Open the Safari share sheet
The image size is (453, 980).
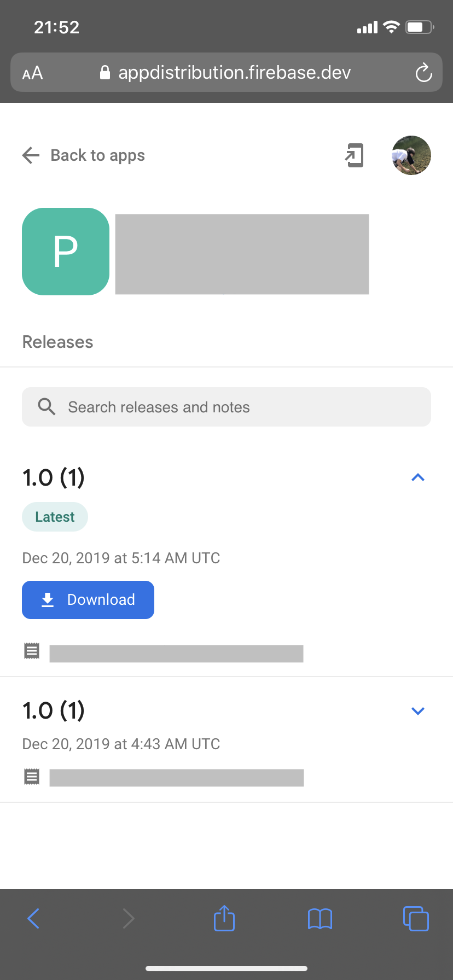click(224, 918)
